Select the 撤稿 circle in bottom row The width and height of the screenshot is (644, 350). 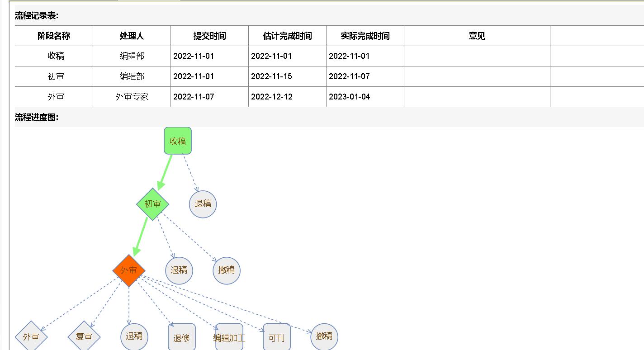point(324,336)
